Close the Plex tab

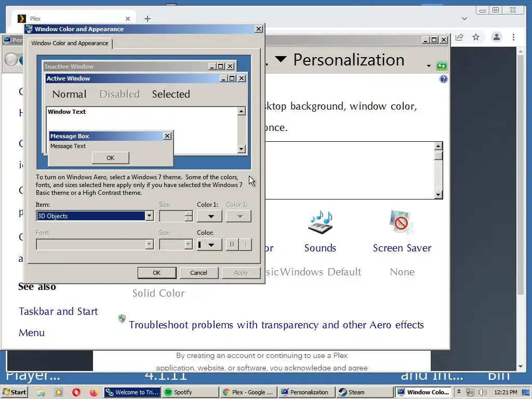[128, 19]
